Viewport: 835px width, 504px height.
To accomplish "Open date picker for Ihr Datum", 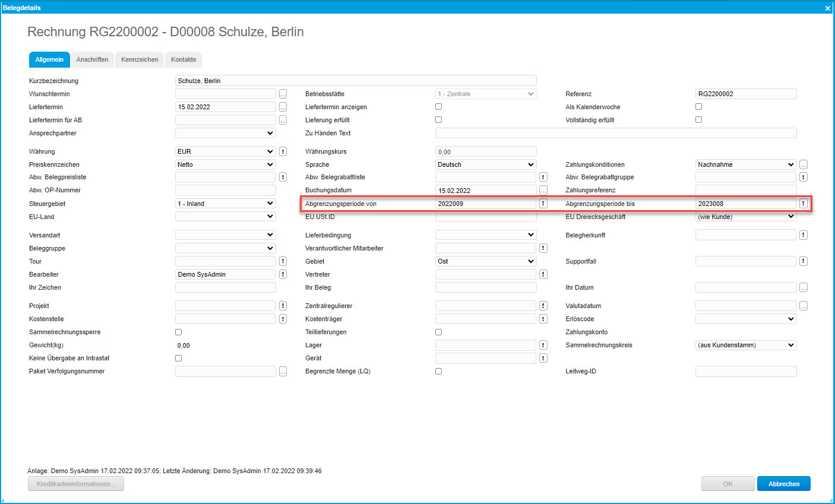I will 804,287.
